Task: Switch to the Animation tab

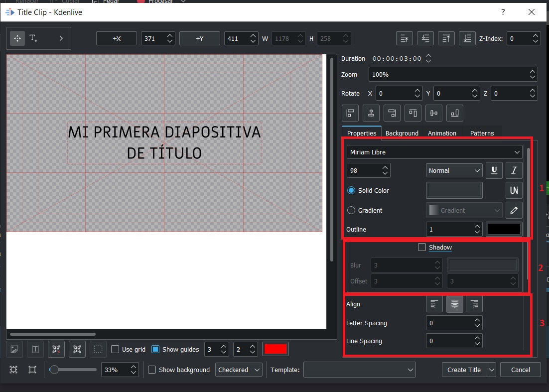Action: (x=442, y=133)
